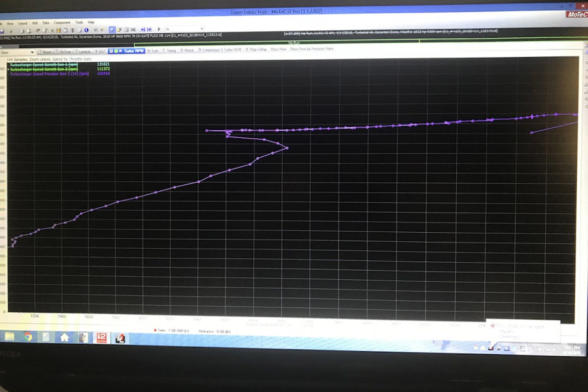Toggle Turbocharger Speed Precision Gen 3 channel
Viewport: 588px width, 392px height.
[49, 74]
